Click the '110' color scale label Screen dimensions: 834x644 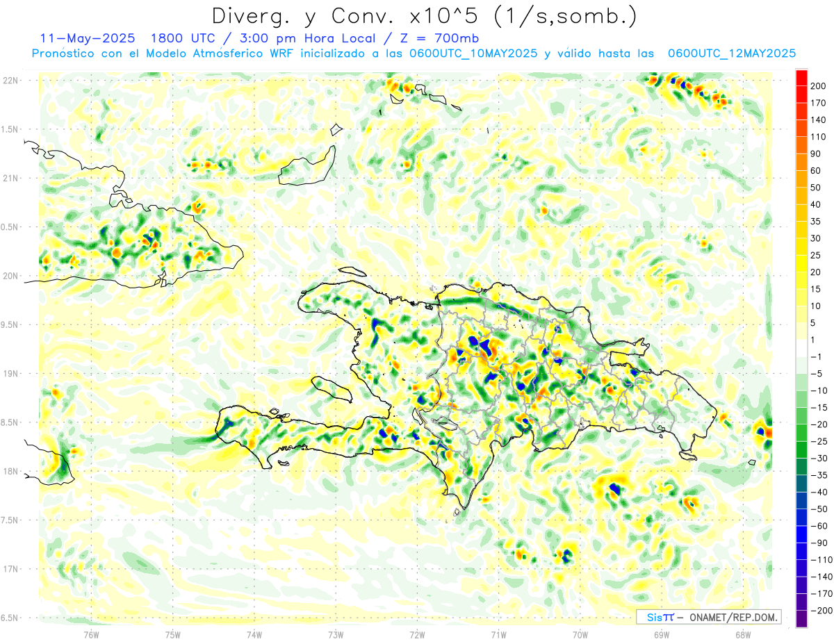click(819, 137)
